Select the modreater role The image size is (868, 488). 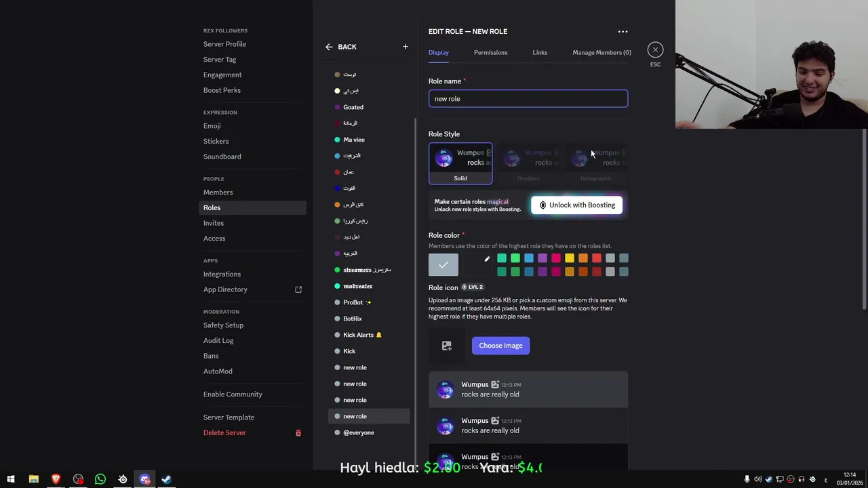(x=369, y=286)
